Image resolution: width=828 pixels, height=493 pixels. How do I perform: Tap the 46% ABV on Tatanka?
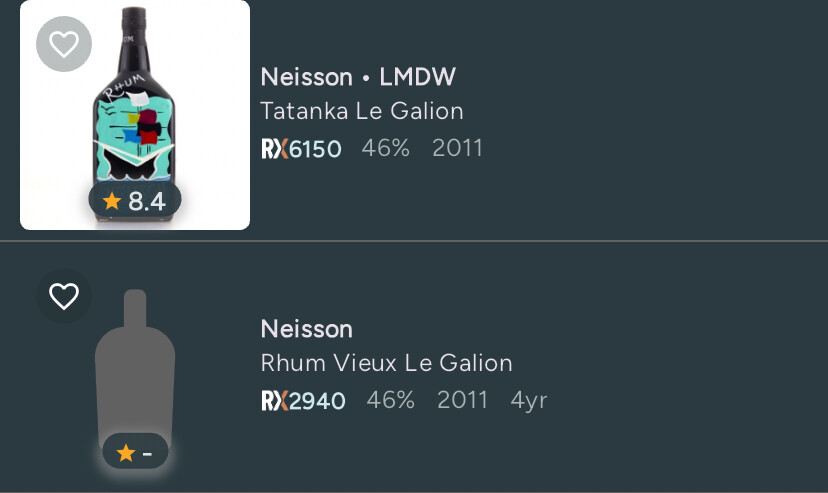point(386,148)
